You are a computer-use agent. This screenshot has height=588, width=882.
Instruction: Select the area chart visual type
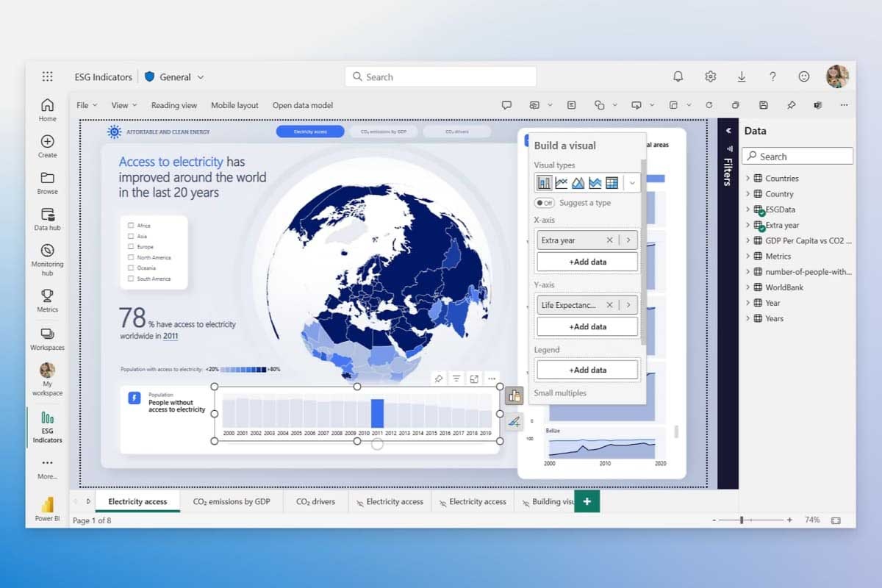[x=578, y=182]
